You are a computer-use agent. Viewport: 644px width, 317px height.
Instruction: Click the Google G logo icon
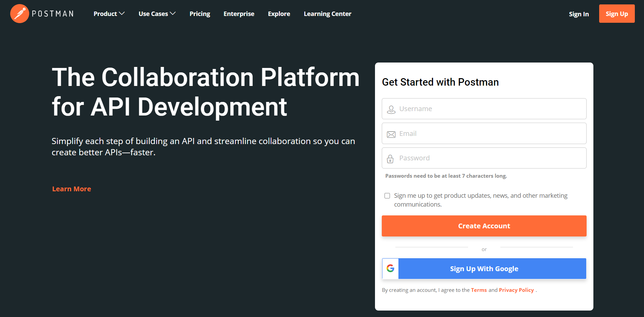390,268
